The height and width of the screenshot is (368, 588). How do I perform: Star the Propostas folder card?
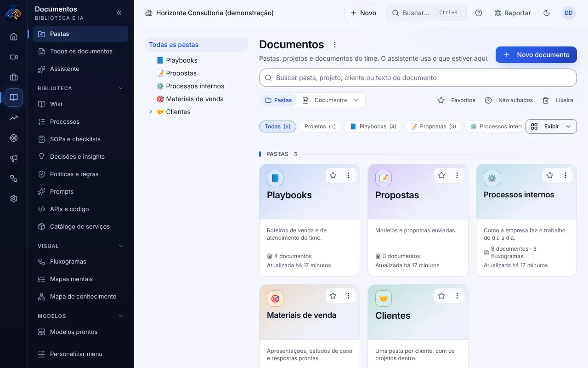[x=441, y=175]
